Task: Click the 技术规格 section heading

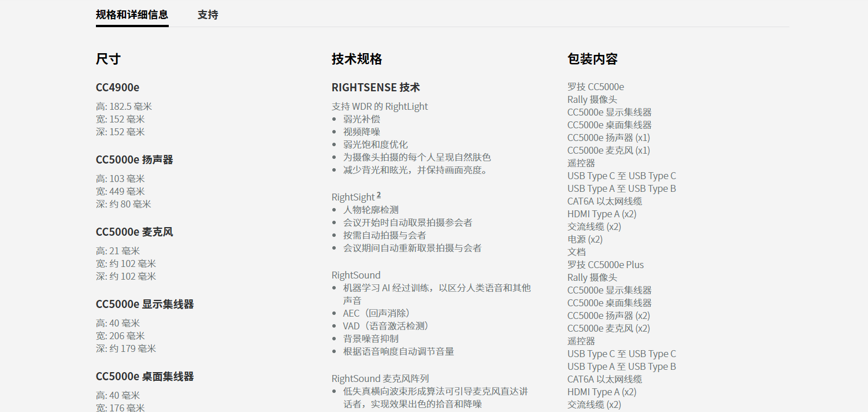Action: tap(357, 59)
